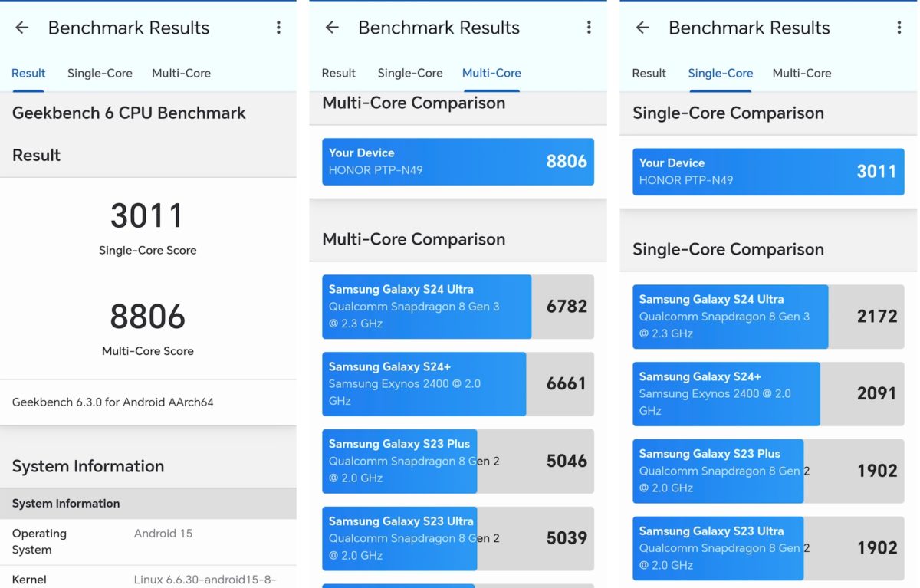Select Multi-Core tab on the Single-Core comparison screen

801,74
